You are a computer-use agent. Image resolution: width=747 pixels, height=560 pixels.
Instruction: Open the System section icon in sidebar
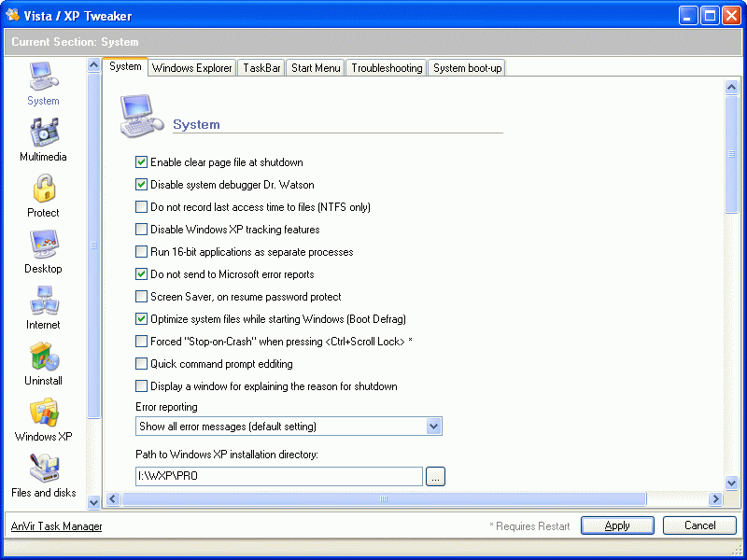[43, 77]
